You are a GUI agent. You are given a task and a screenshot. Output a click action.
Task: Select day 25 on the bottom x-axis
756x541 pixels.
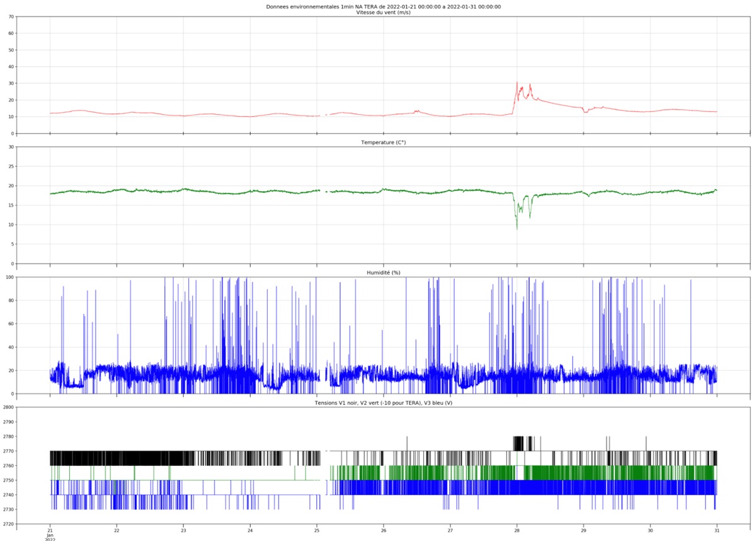(317, 530)
